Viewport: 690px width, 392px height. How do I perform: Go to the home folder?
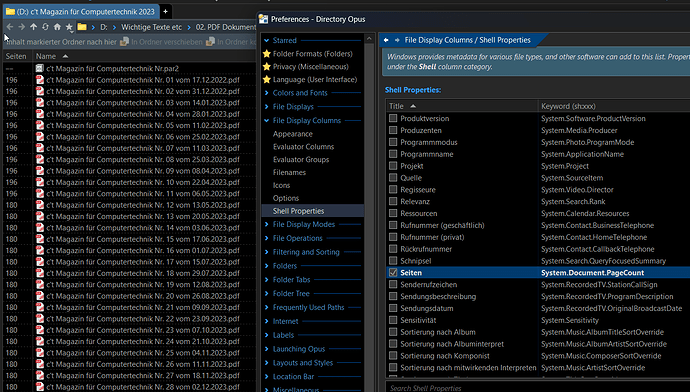tap(57, 27)
